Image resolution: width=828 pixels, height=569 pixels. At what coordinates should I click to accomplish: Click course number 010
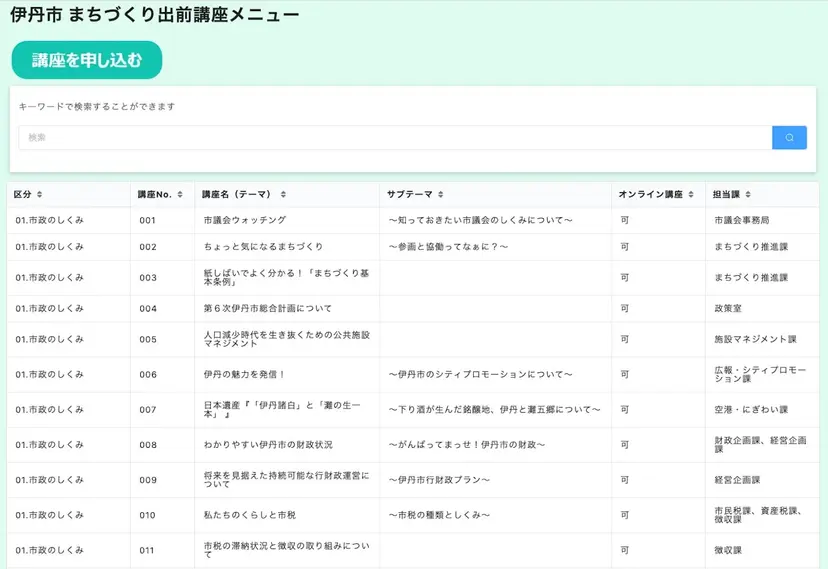click(147, 515)
